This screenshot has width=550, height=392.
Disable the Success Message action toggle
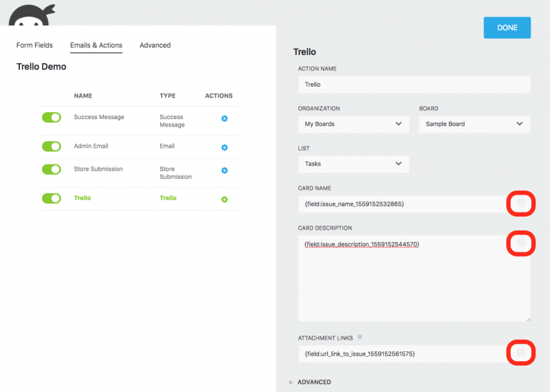(x=51, y=117)
